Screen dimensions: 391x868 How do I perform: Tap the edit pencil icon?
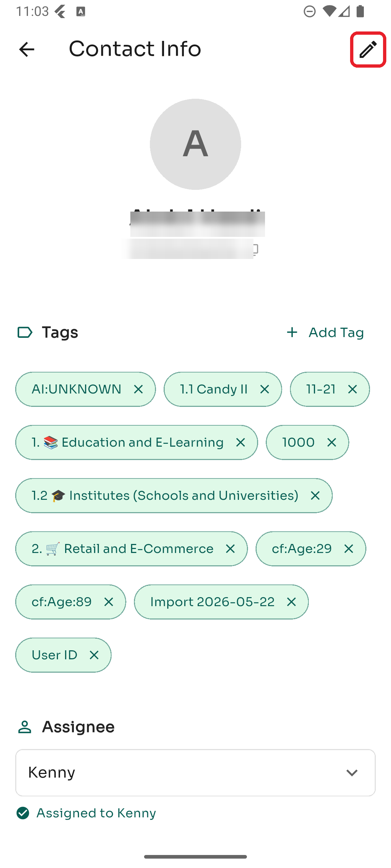[368, 50]
